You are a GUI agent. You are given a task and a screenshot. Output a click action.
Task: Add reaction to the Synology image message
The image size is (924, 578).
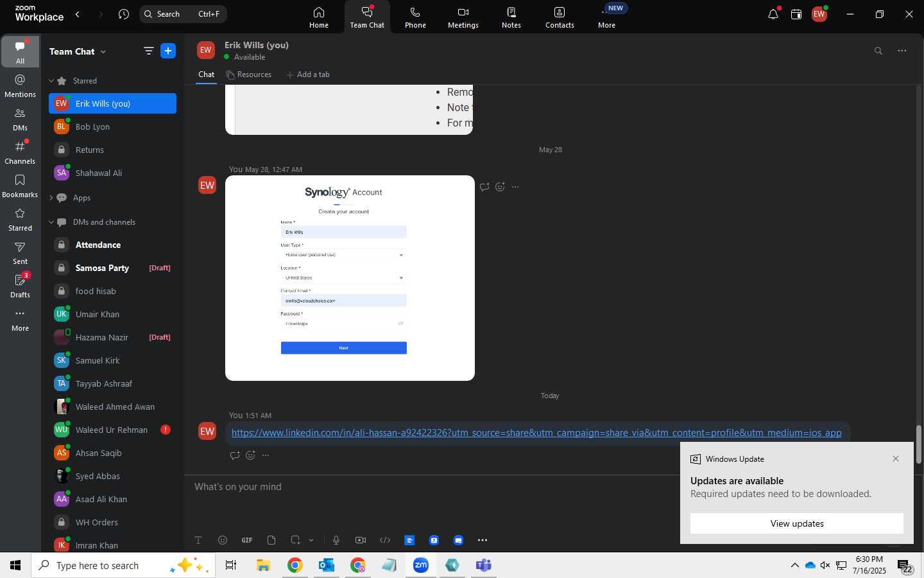pos(500,187)
